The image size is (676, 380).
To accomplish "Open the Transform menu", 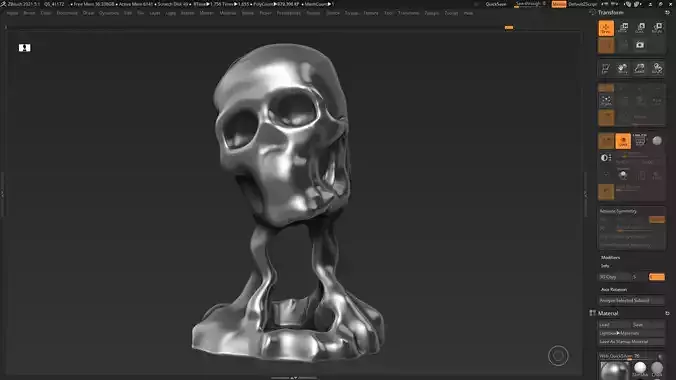I will point(408,13).
